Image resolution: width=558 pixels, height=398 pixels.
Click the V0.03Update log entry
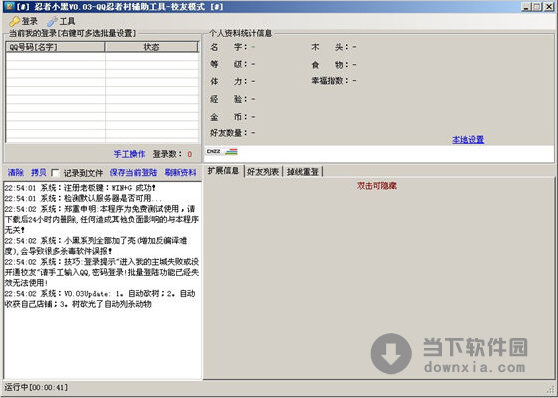100,299
